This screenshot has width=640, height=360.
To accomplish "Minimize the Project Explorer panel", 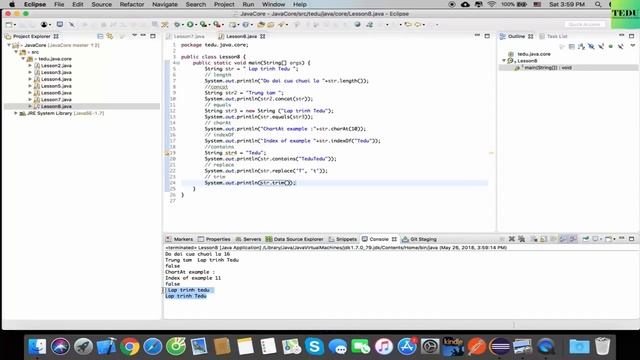I will [x=143, y=36].
